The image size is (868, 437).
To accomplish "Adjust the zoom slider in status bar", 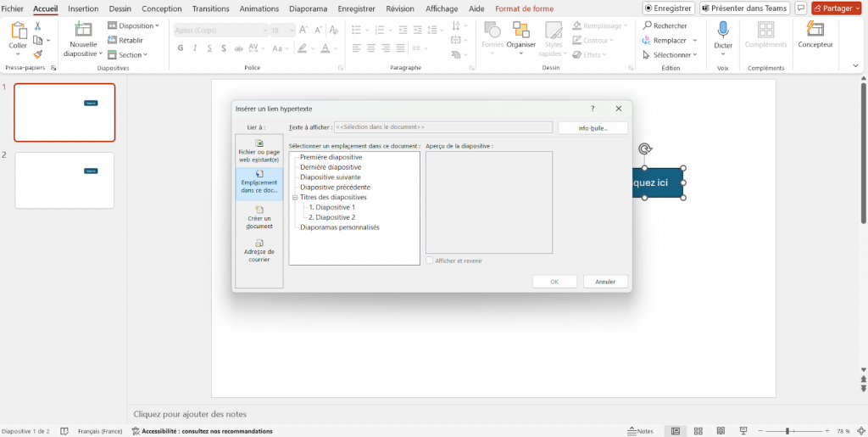I will (787, 431).
